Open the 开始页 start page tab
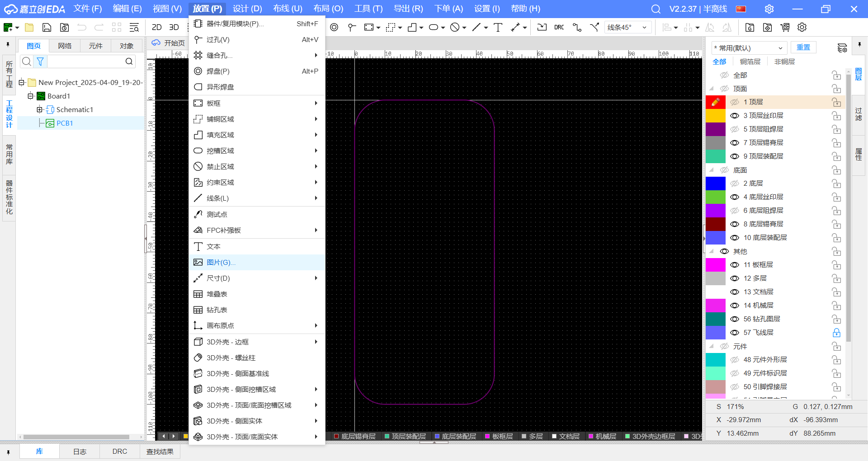The width and height of the screenshot is (868, 461). pos(169,43)
